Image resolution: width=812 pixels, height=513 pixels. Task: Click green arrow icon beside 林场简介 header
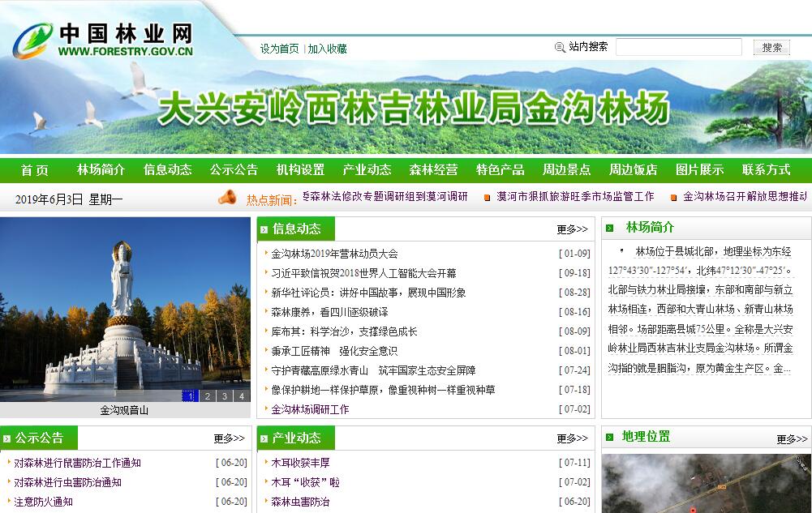click(609, 228)
